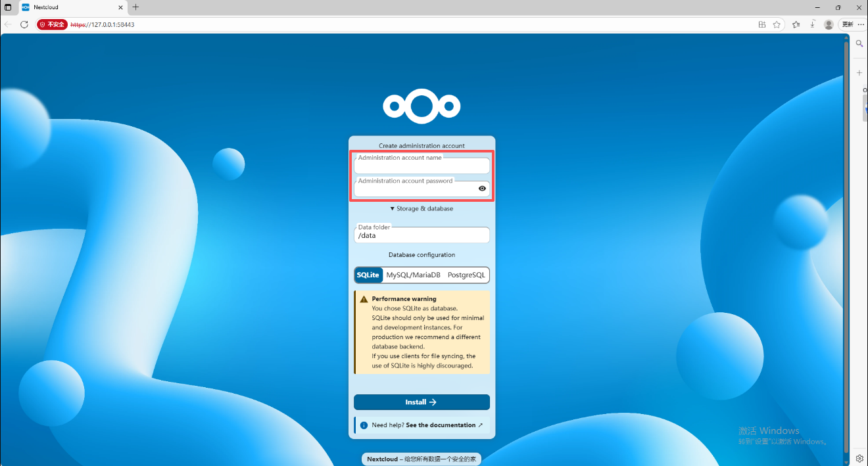Reload the page with refresh icon
The height and width of the screenshot is (466, 868).
pos(24,24)
